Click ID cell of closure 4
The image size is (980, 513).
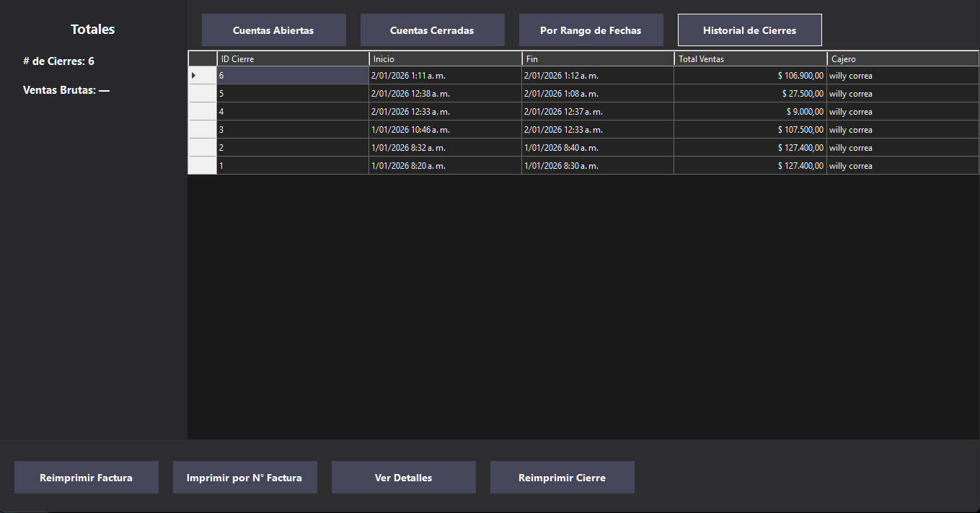click(293, 112)
